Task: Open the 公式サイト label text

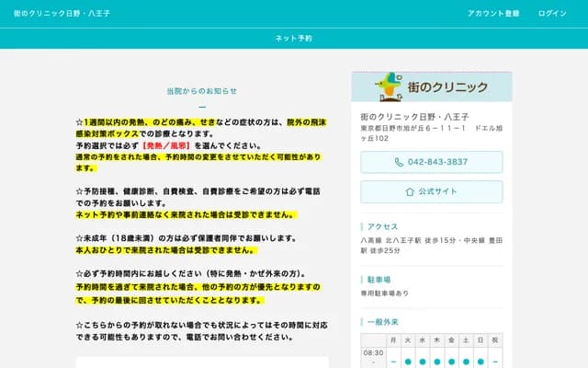Action: coord(437,191)
